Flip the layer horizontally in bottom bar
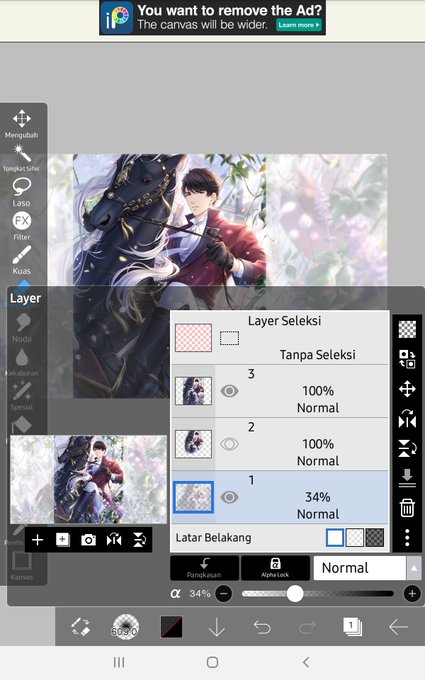Image resolution: width=425 pixels, height=680 pixels. pyautogui.click(x=114, y=539)
